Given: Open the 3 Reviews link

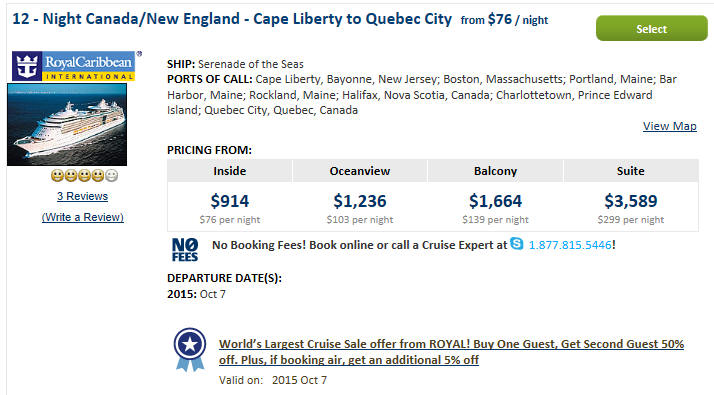Looking at the screenshot, I should coord(82,196).
